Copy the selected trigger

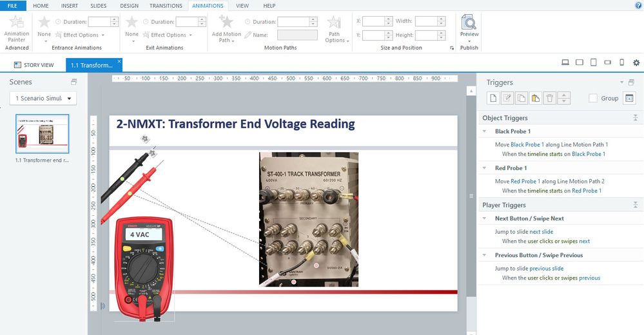click(522, 98)
